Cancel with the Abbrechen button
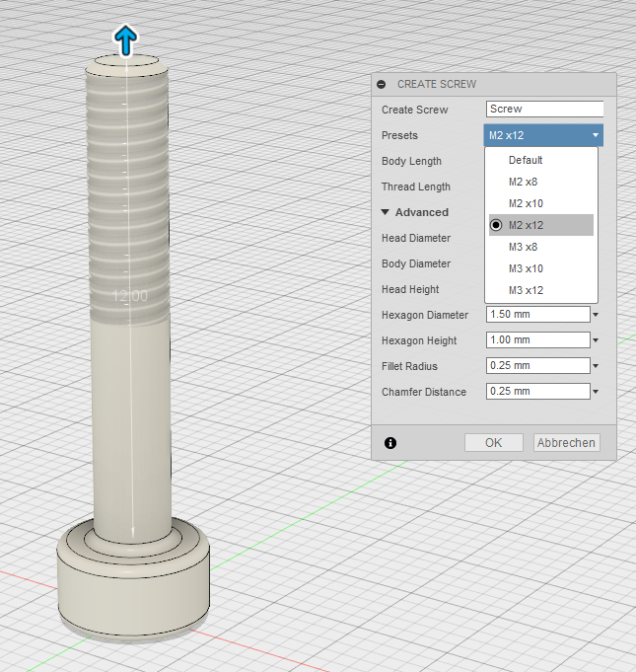 [x=566, y=443]
